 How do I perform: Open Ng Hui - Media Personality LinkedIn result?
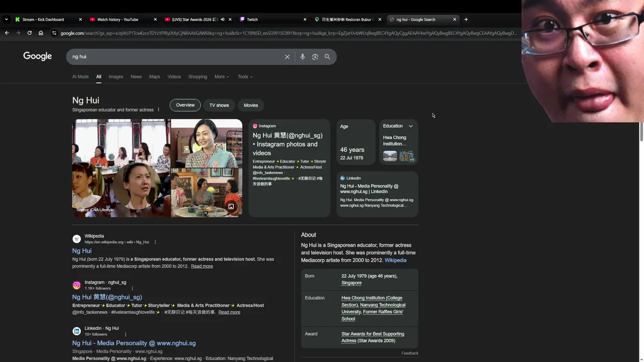(134, 343)
